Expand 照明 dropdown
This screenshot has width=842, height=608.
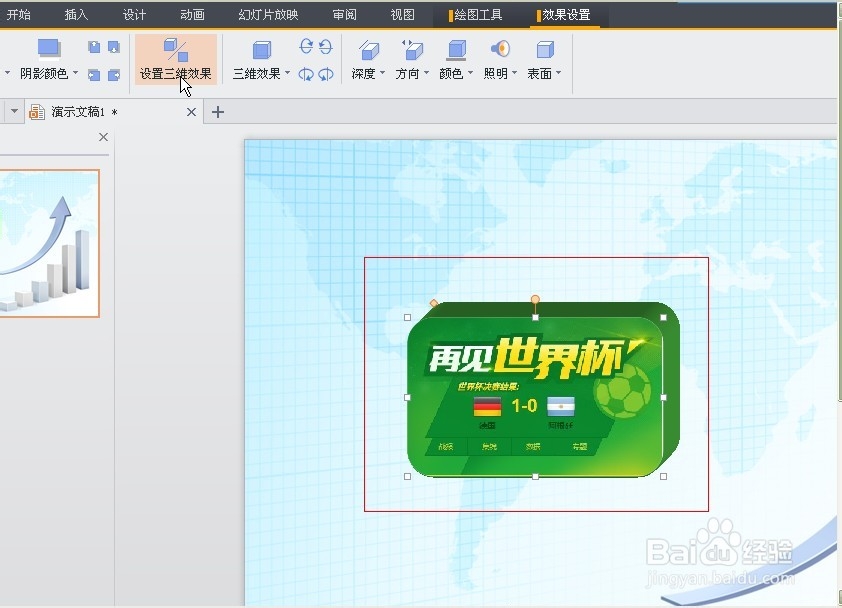pyautogui.click(x=514, y=73)
